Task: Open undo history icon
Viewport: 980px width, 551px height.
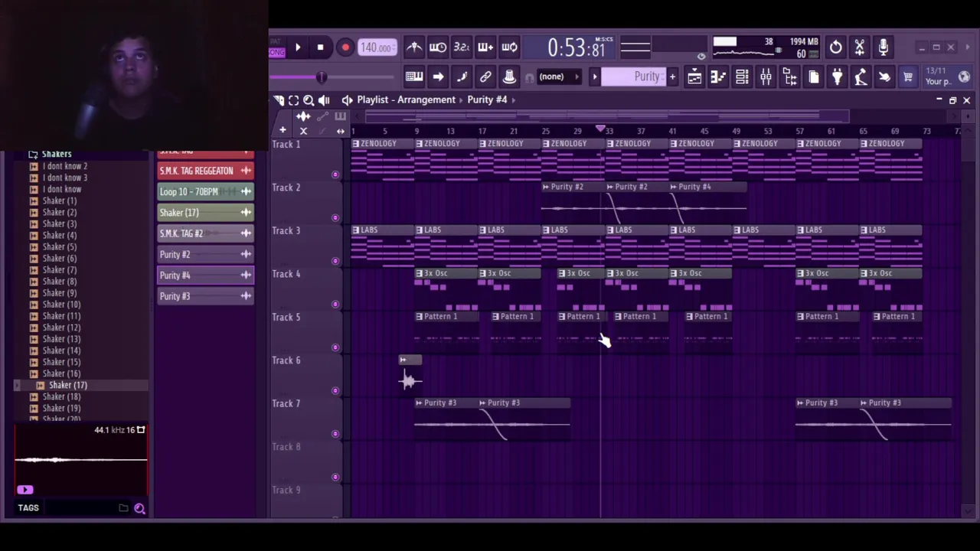Action: [836, 47]
